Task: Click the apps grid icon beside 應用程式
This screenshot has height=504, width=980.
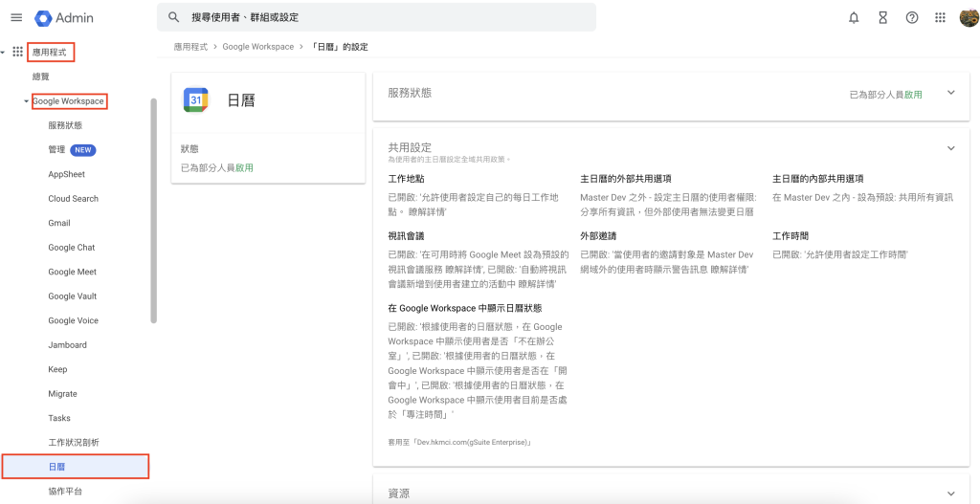Action: (18, 52)
